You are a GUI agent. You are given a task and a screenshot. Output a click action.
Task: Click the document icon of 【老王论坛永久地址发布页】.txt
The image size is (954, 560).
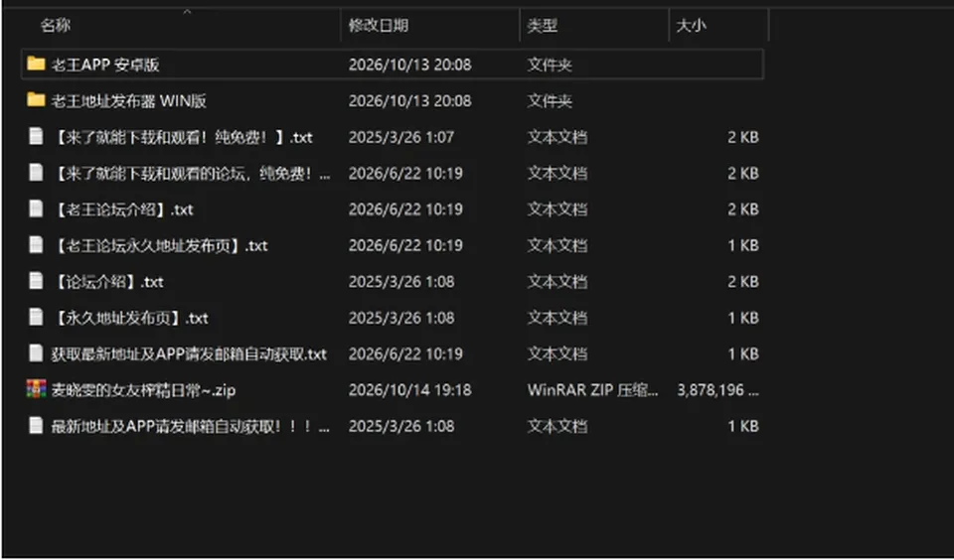(36, 245)
